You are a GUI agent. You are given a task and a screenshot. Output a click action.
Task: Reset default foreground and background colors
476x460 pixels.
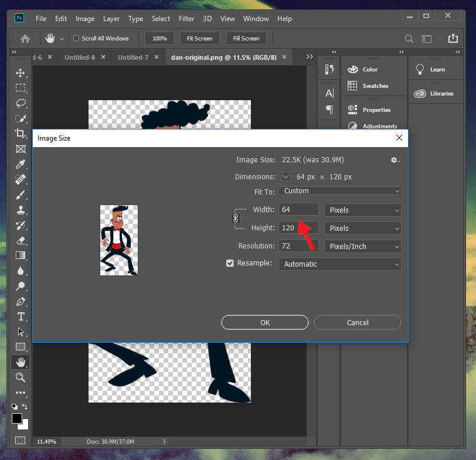pos(14,407)
